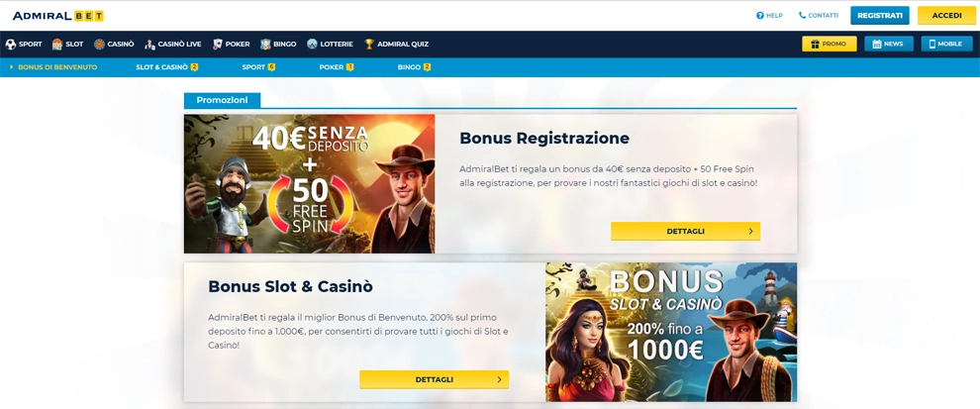Open the Promo gift button
The height and width of the screenshot is (409, 980).
830,44
